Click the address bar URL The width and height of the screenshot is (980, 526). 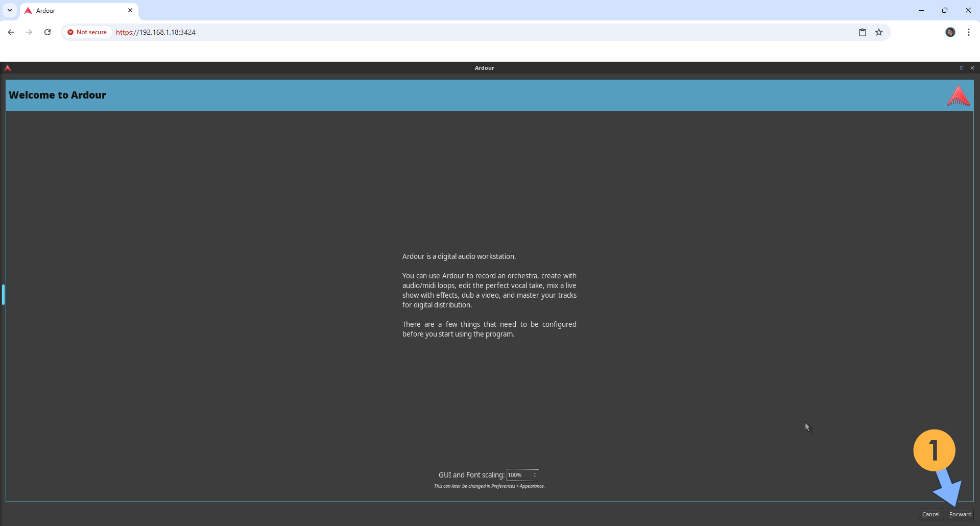click(156, 32)
